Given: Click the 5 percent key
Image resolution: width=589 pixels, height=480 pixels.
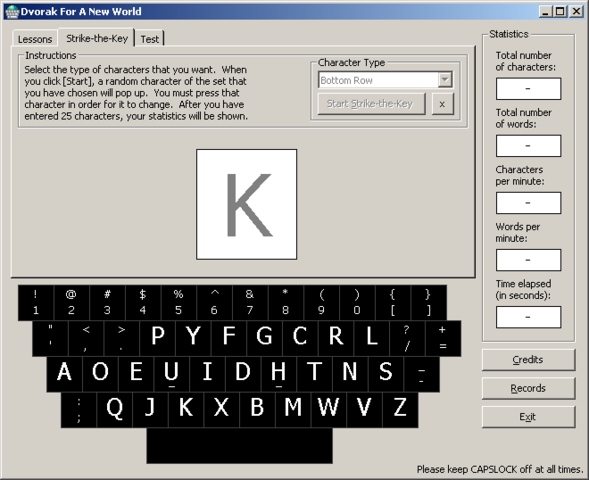Looking at the screenshot, I should pos(179,303).
